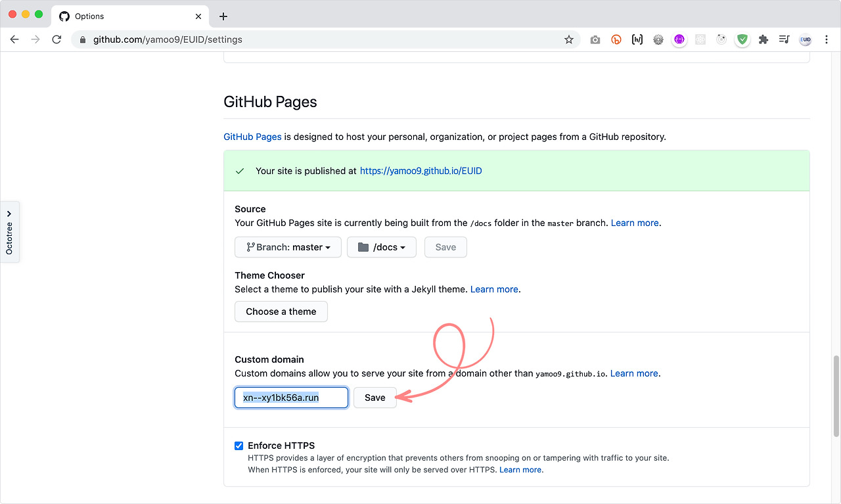Click the browser forward arrow
The width and height of the screenshot is (841, 504).
pyautogui.click(x=35, y=39)
